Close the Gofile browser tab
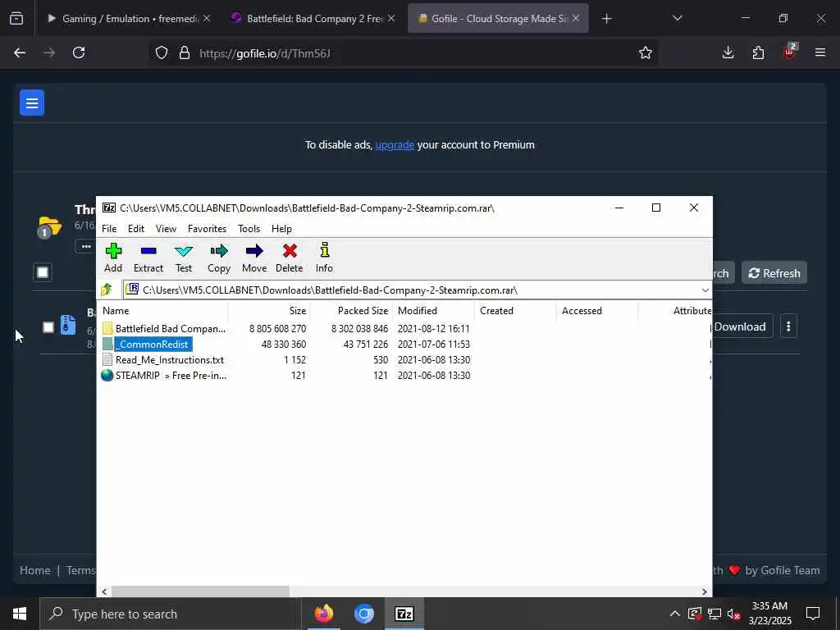 [x=575, y=19]
